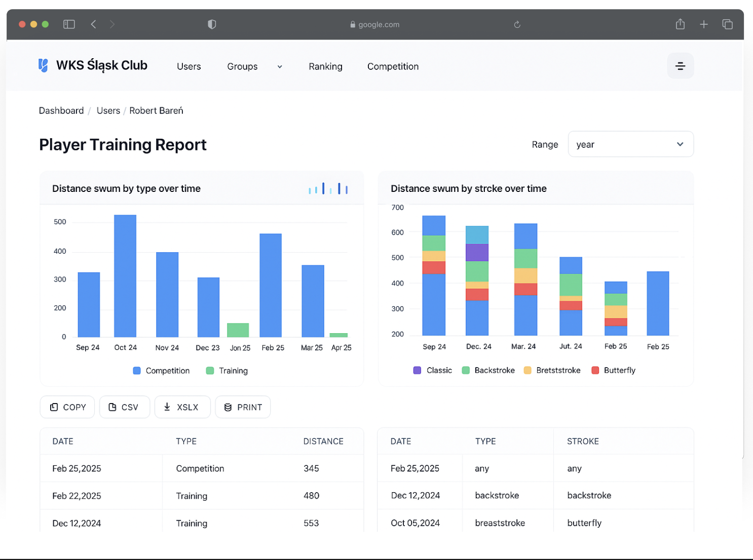Screen dimensions: 753x560
Task: Click the Competition type cell
Action: (200, 468)
